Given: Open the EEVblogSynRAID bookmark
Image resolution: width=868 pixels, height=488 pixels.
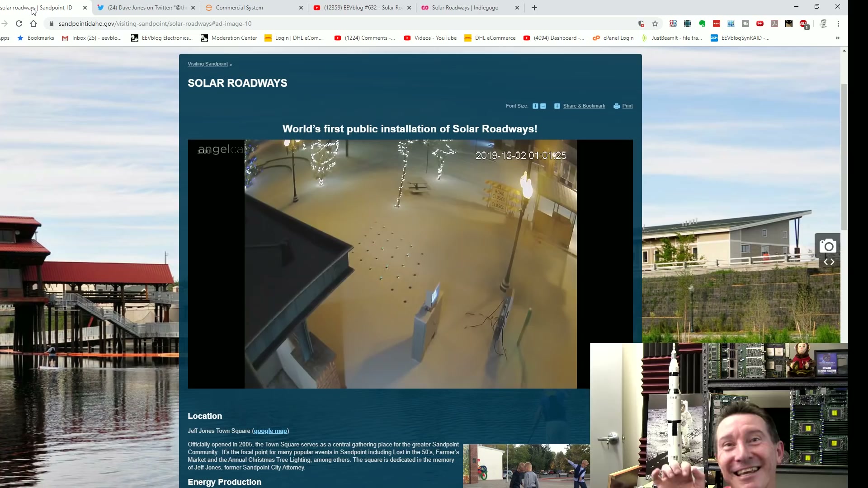Looking at the screenshot, I should (740, 38).
